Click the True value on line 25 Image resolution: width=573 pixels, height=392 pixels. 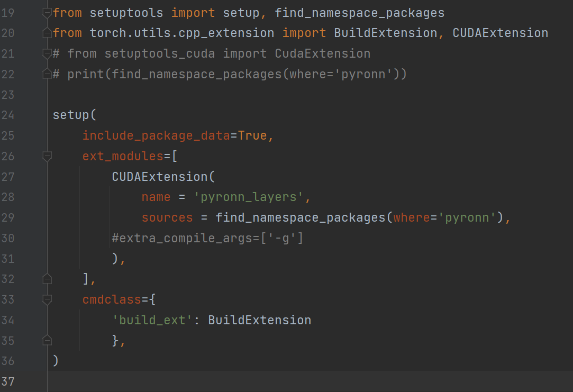pos(252,135)
